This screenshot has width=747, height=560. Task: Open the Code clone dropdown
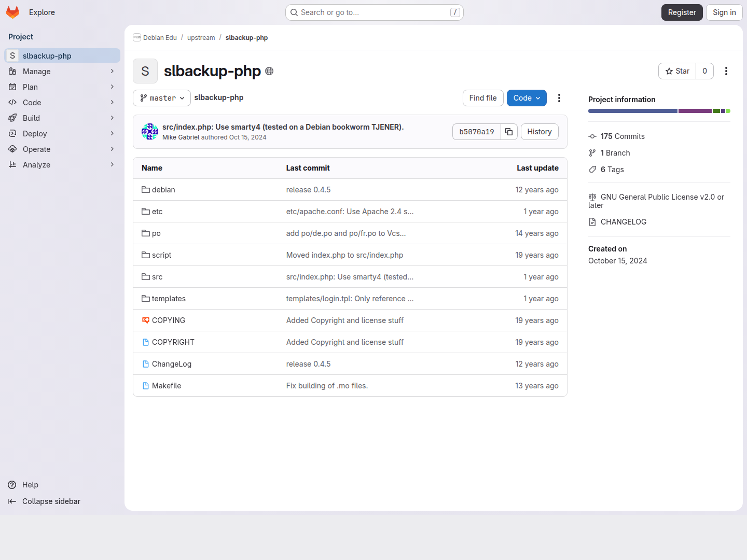tap(527, 98)
